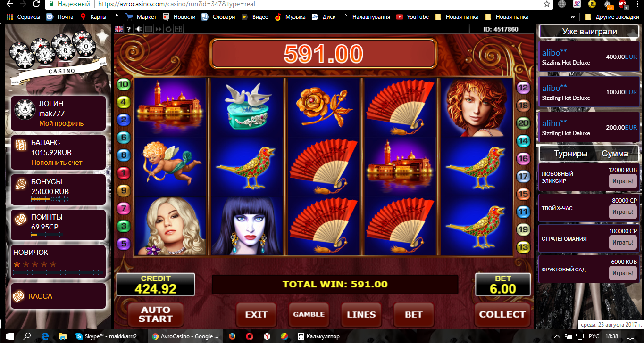Click the game reload arrow icon
Viewport: 644px width, 343px height.
click(168, 29)
